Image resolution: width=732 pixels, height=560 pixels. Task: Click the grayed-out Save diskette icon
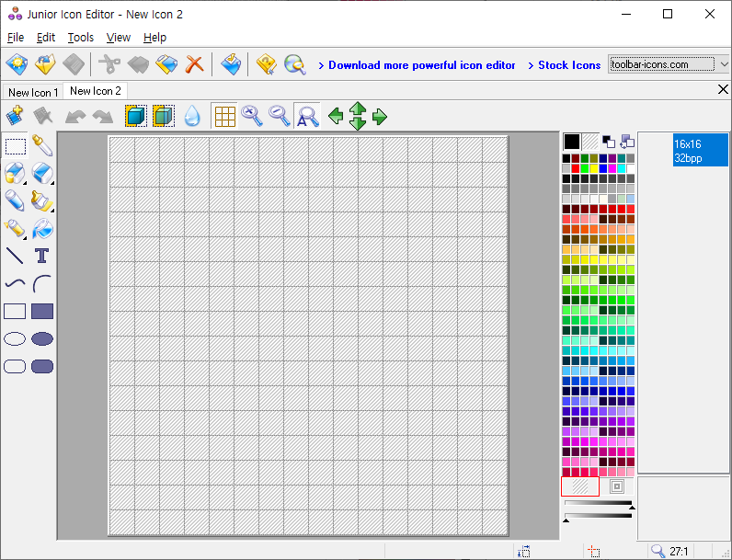pos(74,64)
